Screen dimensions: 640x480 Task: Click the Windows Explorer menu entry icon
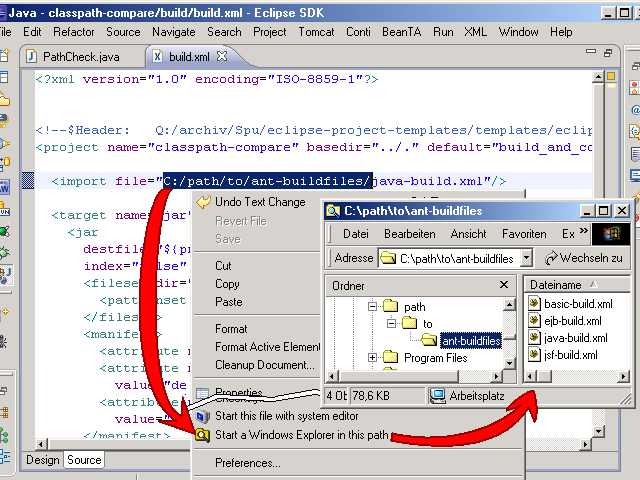(202, 436)
